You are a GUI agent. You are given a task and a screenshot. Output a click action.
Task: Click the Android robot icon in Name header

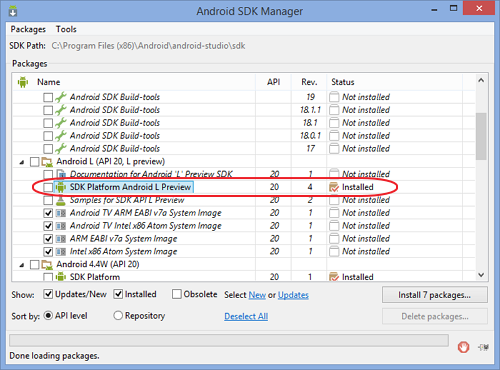click(23, 82)
